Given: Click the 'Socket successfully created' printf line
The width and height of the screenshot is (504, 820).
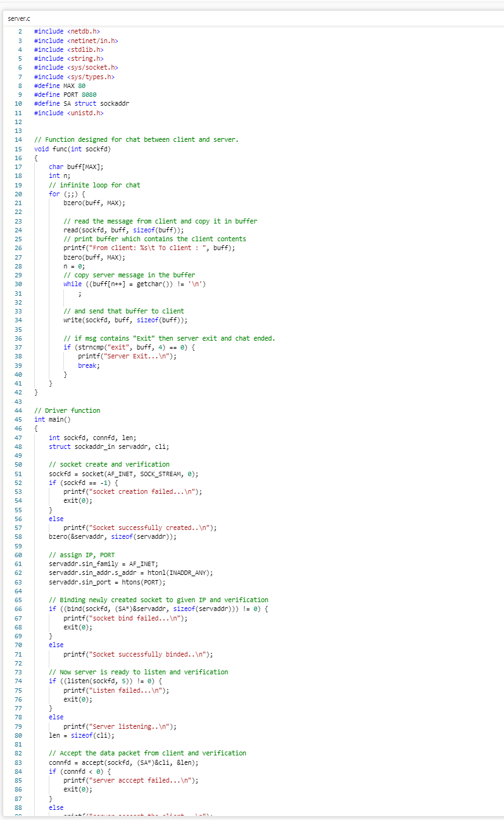Looking at the screenshot, I should tap(140, 527).
